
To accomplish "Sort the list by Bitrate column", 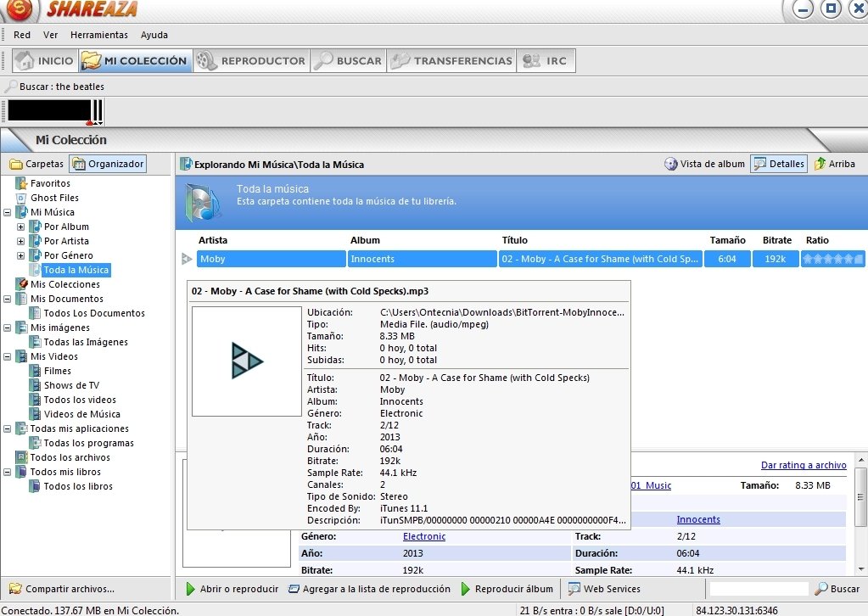I will coord(776,240).
